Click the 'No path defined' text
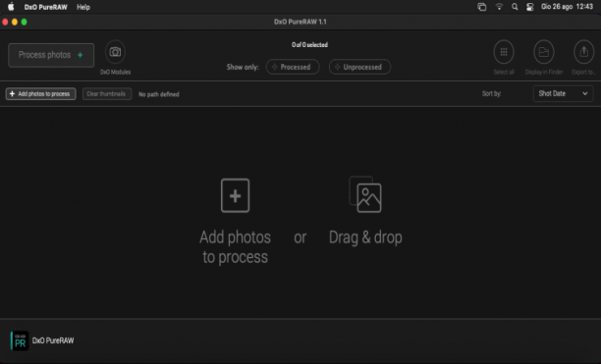 [x=159, y=94]
